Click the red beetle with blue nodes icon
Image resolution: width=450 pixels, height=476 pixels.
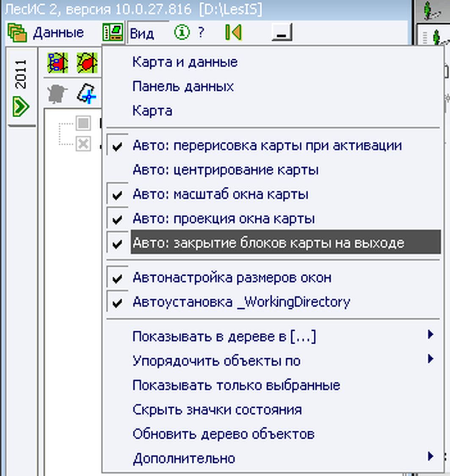pyautogui.click(x=58, y=63)
